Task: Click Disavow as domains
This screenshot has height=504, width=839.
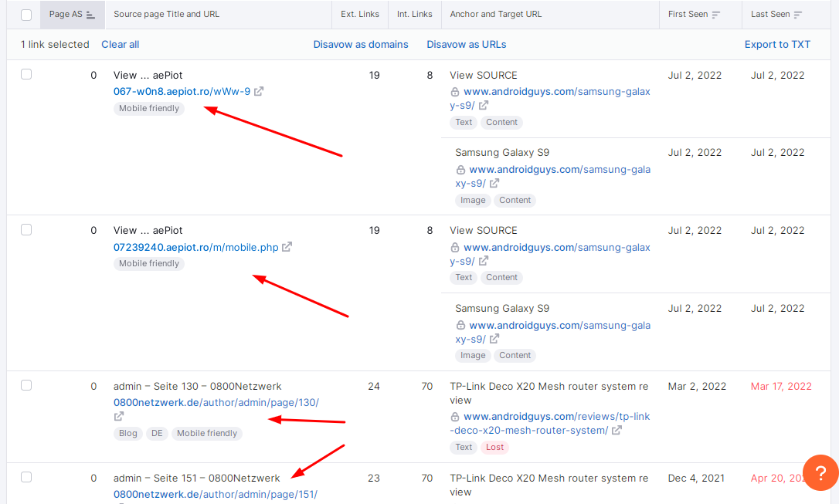Action: [361, 44]
